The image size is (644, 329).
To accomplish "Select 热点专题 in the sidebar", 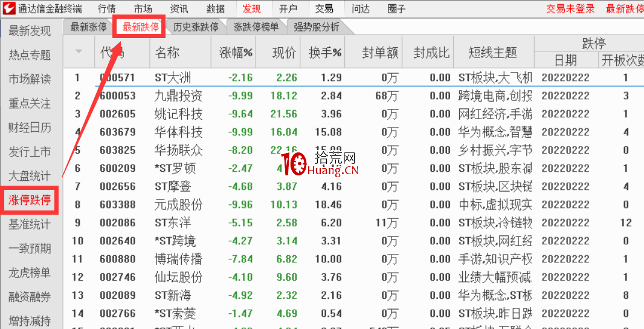I will click(x=30, y=54).
